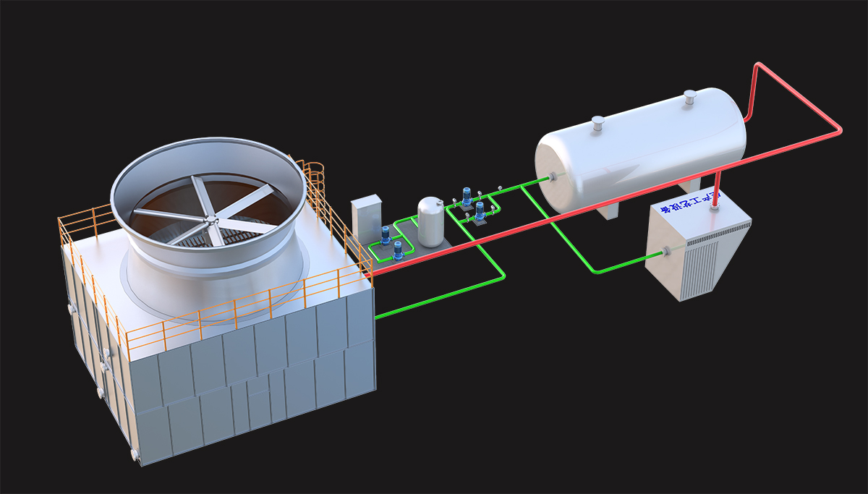
Task: Select the orange caged ladder on the cooling tower
Action: [315, 192]
